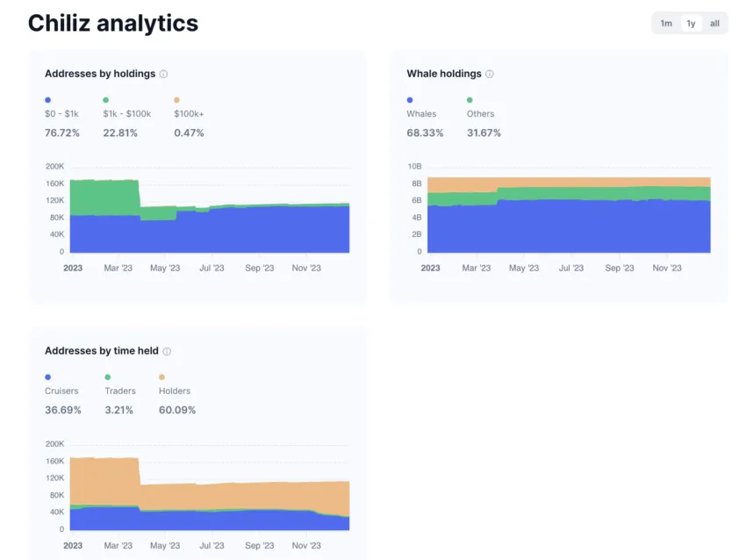This screenshot has height=560, width=746.
Task: Toggle the $100k+ legend series
Action: (189, 114)
